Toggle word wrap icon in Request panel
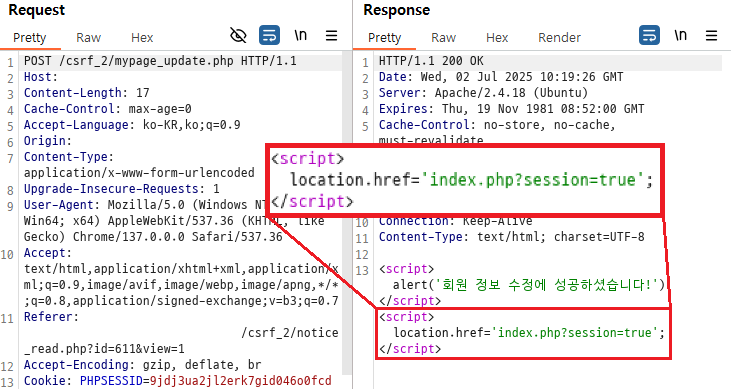This screenshot has height=389, width=731. point(269,35)
